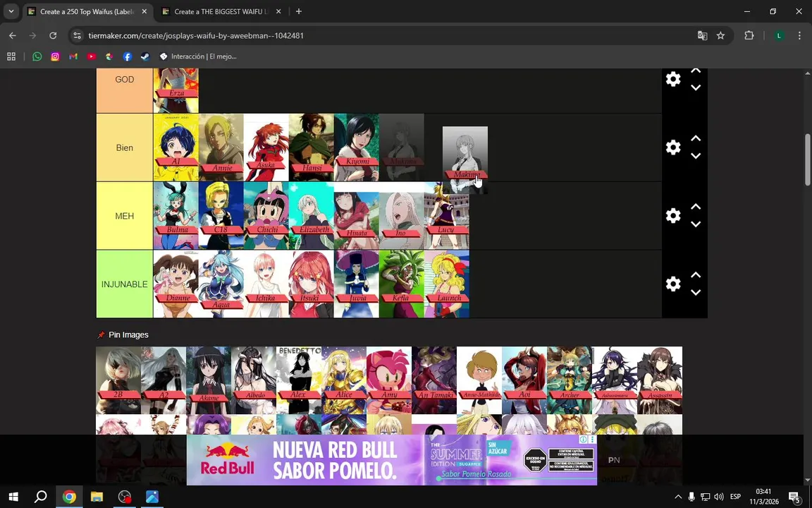812x508 pixels.
Task: Open the tab search dropdown arrow
Action: pos(11,11)
